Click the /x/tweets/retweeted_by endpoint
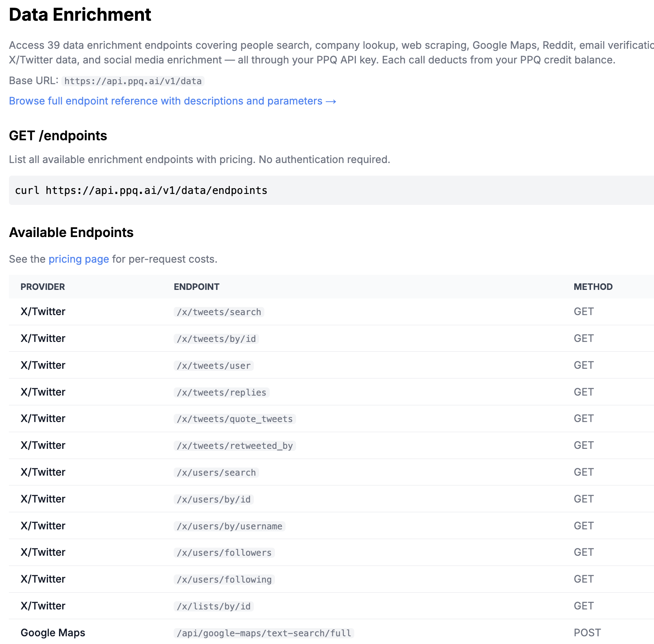This screenshot has height=644, width=654. (x=235, y=446)
